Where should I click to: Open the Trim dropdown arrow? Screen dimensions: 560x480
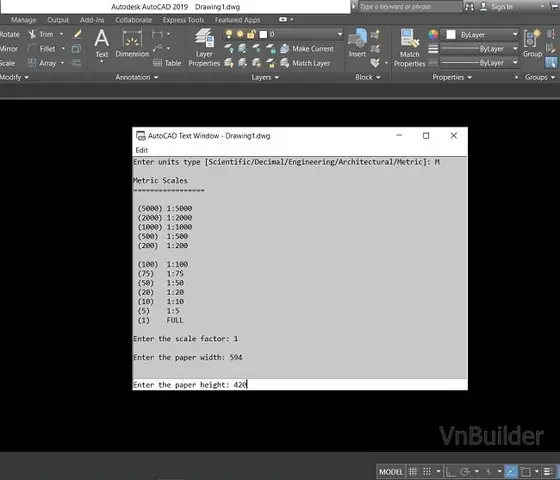(x=61, y=34)
